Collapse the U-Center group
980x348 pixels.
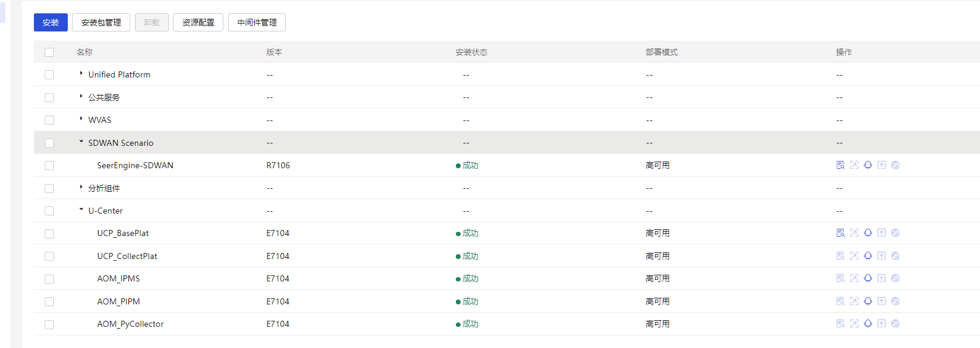pos(81,210)
